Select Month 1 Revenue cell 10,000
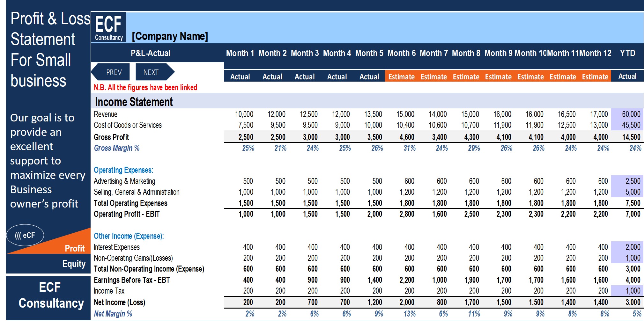 pyautogui.click(x=244, y=114)
